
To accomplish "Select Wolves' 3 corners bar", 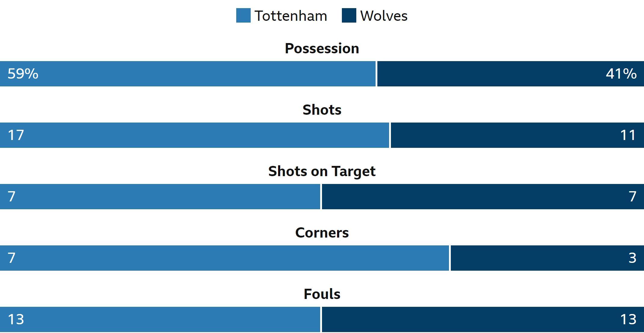I will click(547, 258).
